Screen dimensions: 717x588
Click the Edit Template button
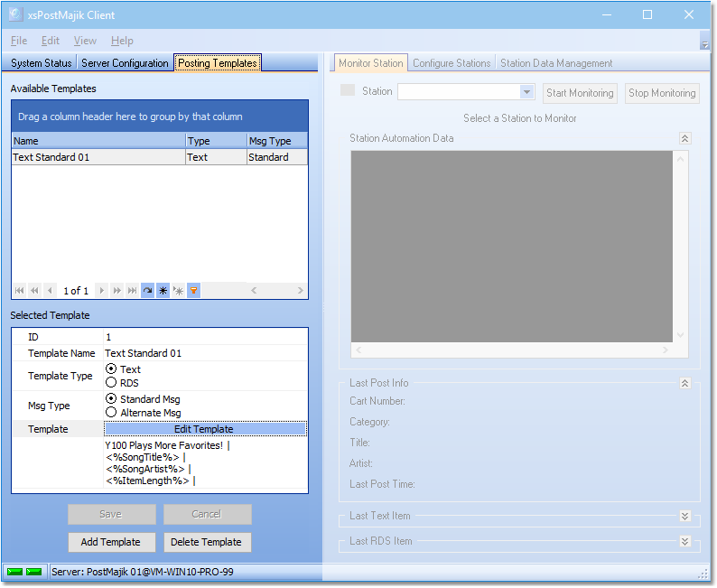click(x=205, y=429)
